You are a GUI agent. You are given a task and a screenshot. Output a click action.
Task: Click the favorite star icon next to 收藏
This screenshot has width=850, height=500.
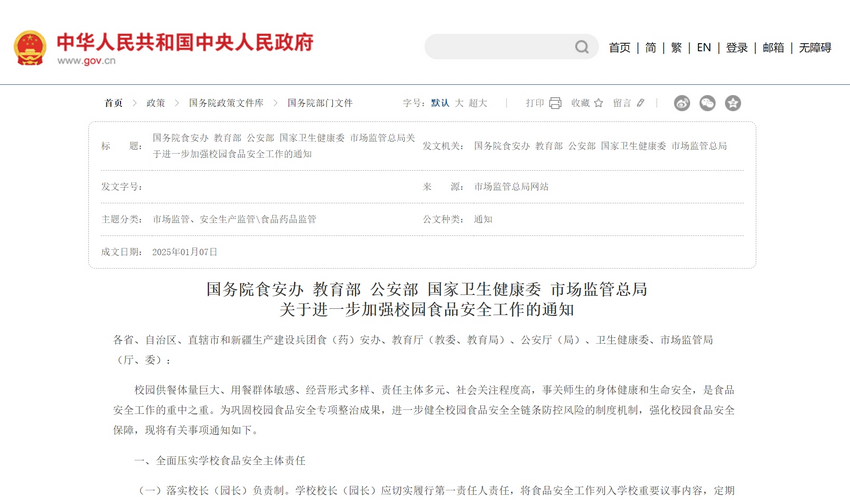click(598, 103)
